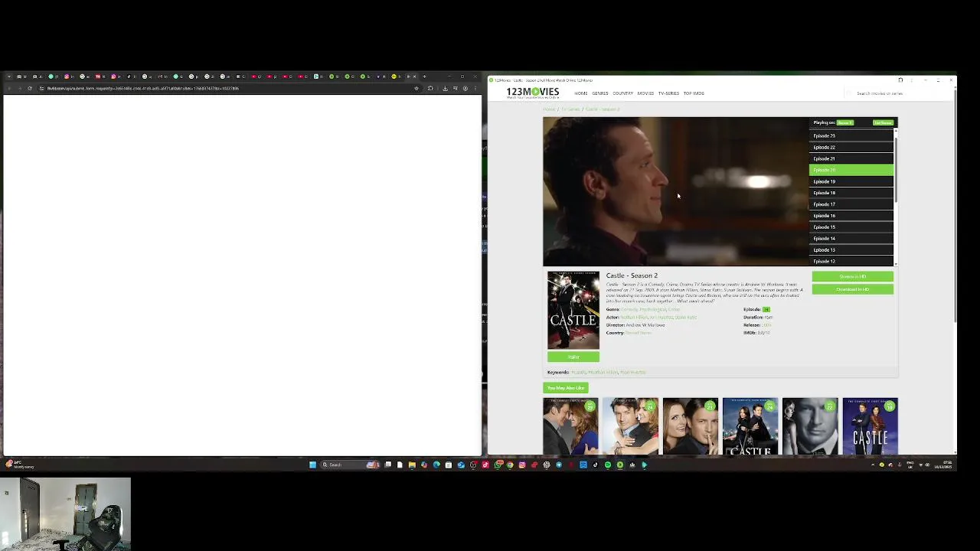Open a new tab in the left browser
The image size is (980, 551).
[x=425, y=77]
